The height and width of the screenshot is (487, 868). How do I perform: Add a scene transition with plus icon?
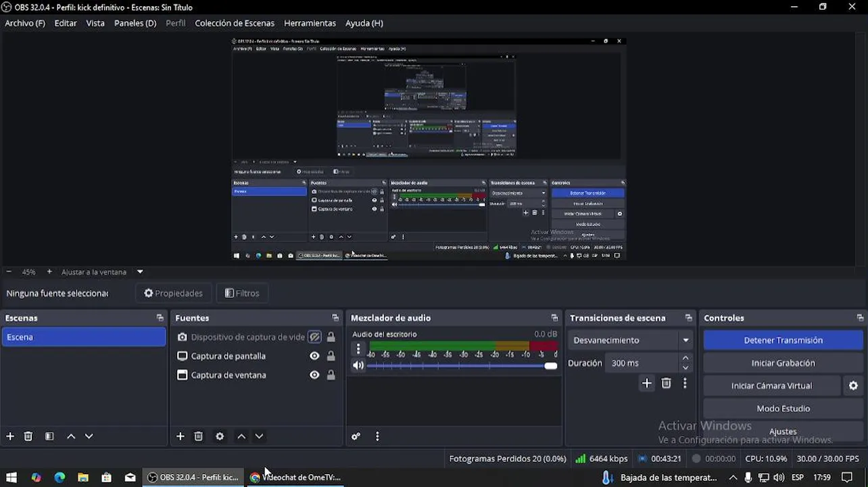pyautogui.click(x=647, y=384)
